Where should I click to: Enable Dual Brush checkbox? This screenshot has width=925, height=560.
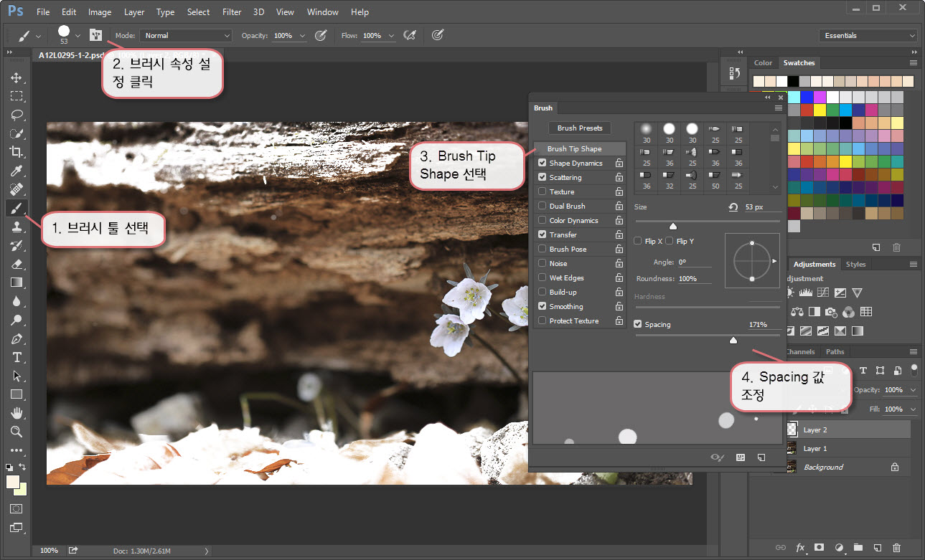(543, 206)
